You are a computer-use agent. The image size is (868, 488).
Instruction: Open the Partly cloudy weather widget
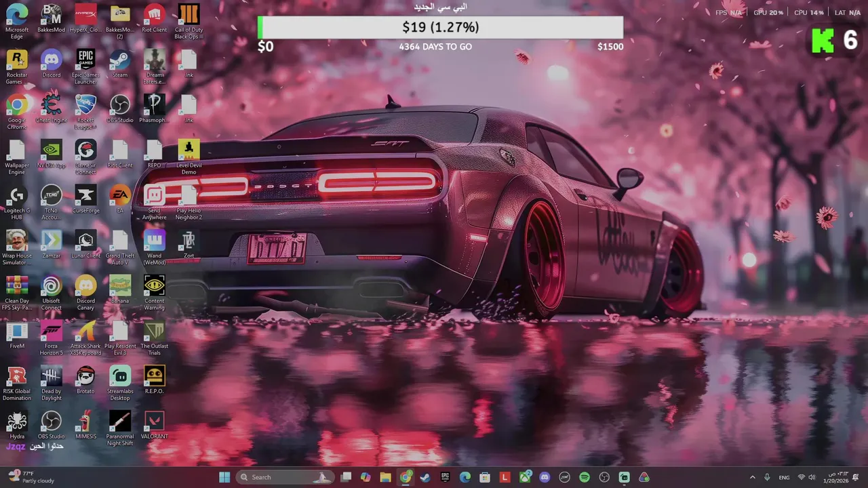pos(31,477)
